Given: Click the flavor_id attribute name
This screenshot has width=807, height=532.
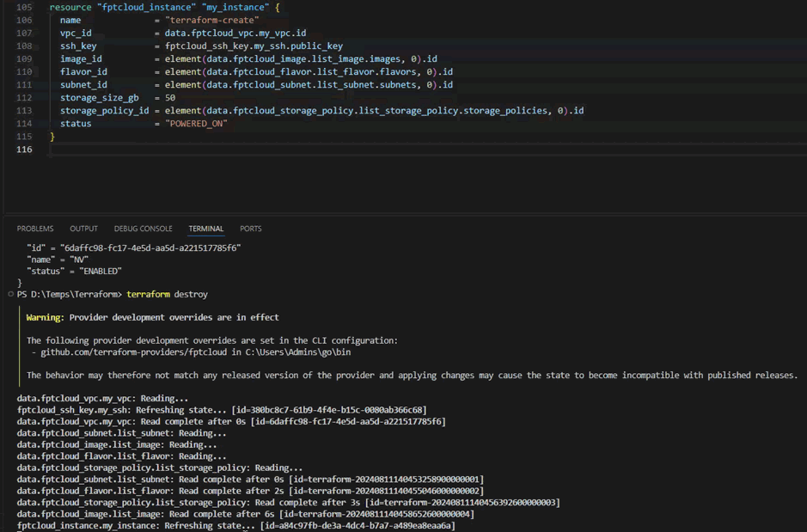Looking at the screenshot, I should [x=83, y=71].
